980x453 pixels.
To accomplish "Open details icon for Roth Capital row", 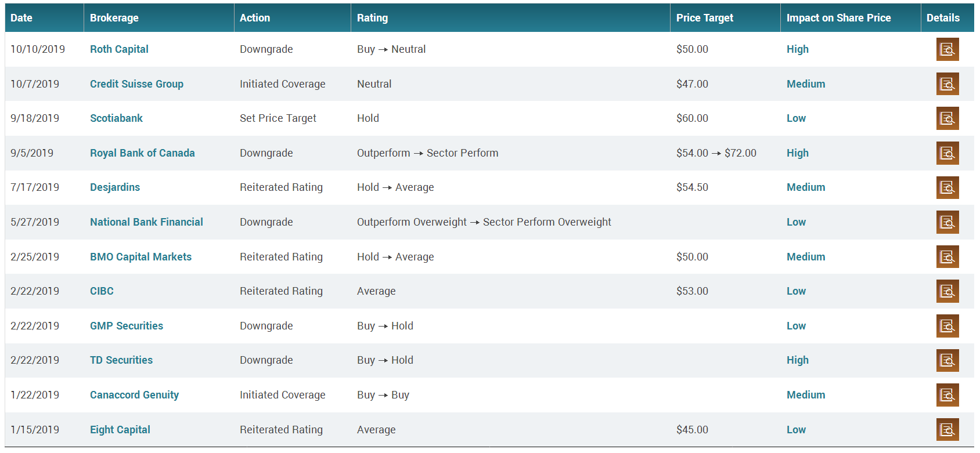I will click(x=947, y=49).
